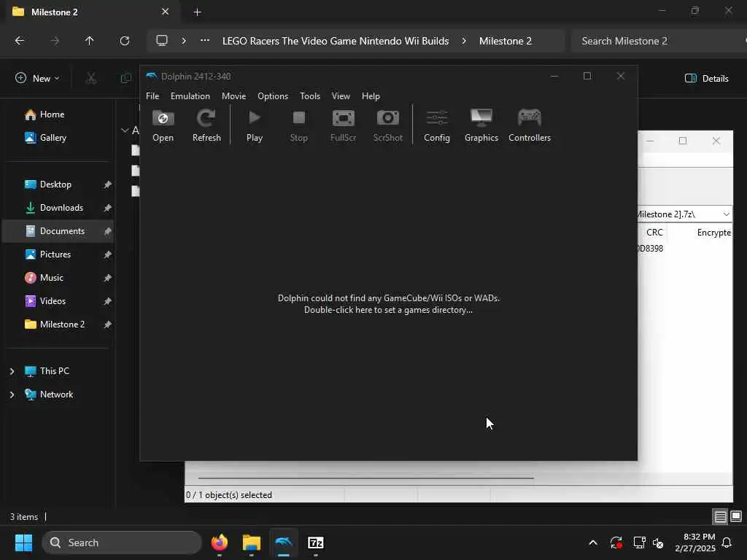Expand the Network tree node
This screenshot has width=747, height=560.
[12, 394]
